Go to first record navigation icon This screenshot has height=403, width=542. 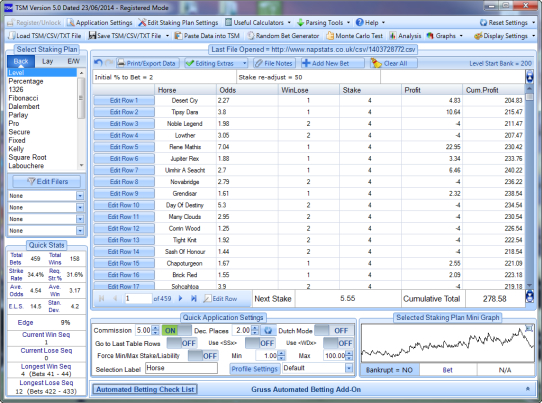pos(102,299)
